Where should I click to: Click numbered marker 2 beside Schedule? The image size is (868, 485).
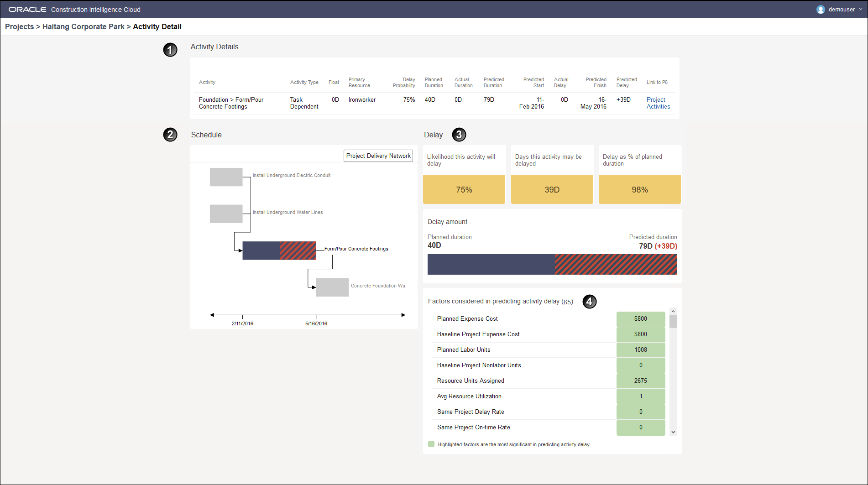click(170, 135)
